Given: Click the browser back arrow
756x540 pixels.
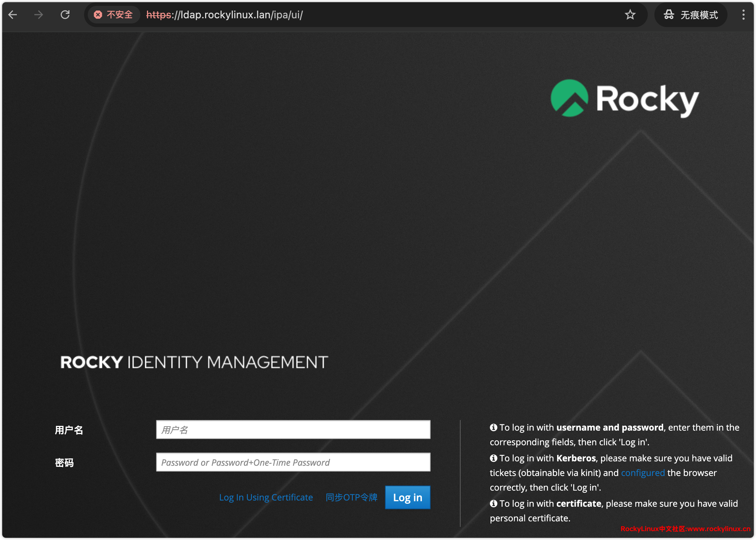Looking at the screenshot, I should (x=13, y=15).
